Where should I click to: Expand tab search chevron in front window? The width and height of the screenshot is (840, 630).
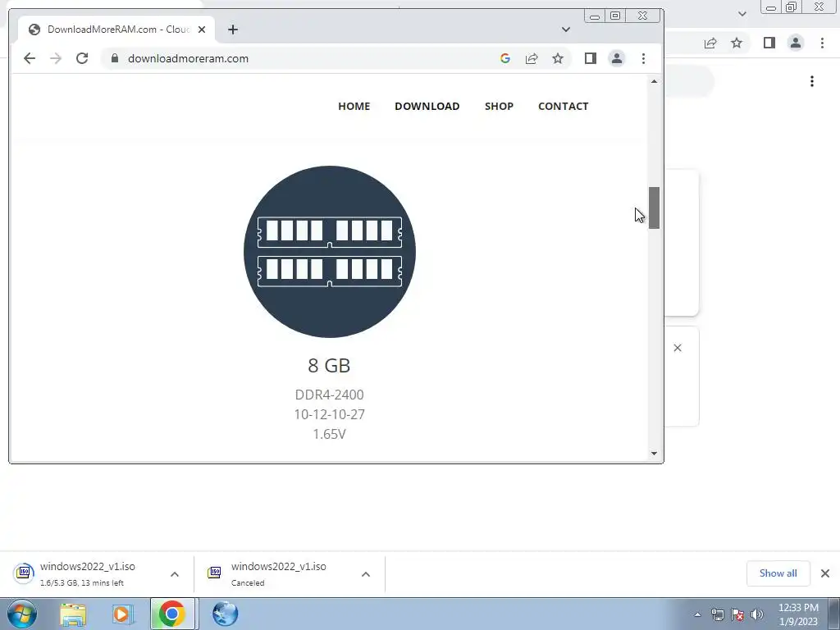pos(566,30)
